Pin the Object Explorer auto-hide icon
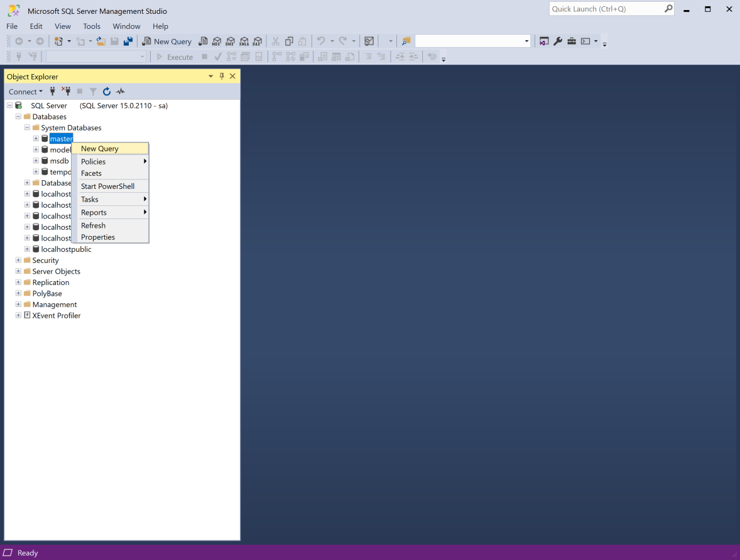This screenshot has width=740, height=560. 222,77
